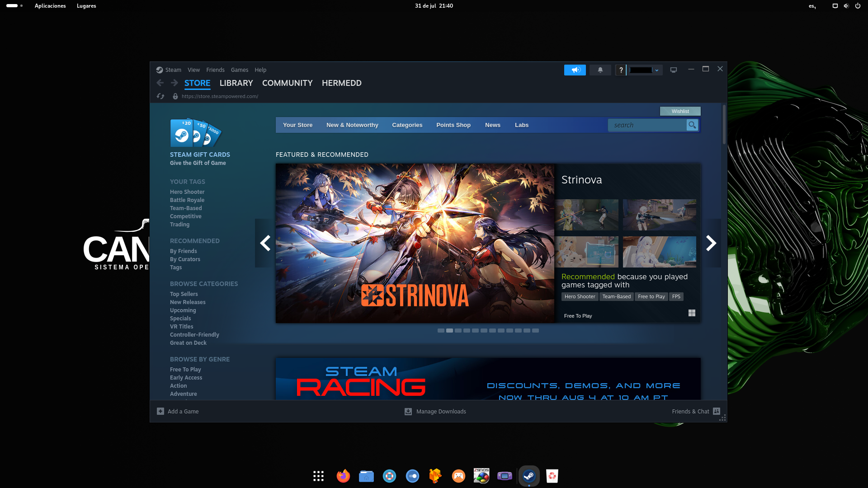
Task: Open the Points Shop tab
Action: tap(453, 125)
